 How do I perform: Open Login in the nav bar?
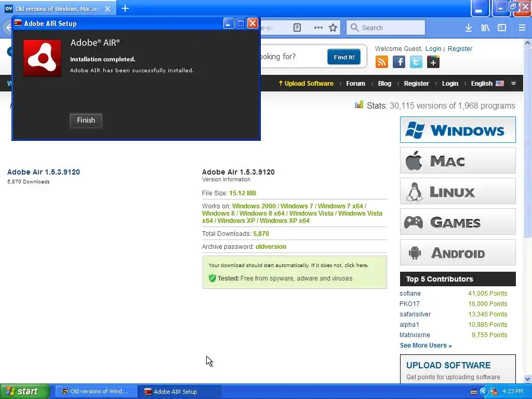tap(450, 84)
